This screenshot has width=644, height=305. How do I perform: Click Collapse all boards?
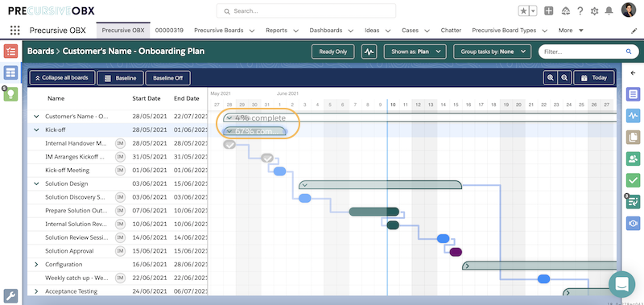click(x=62, y=77)
